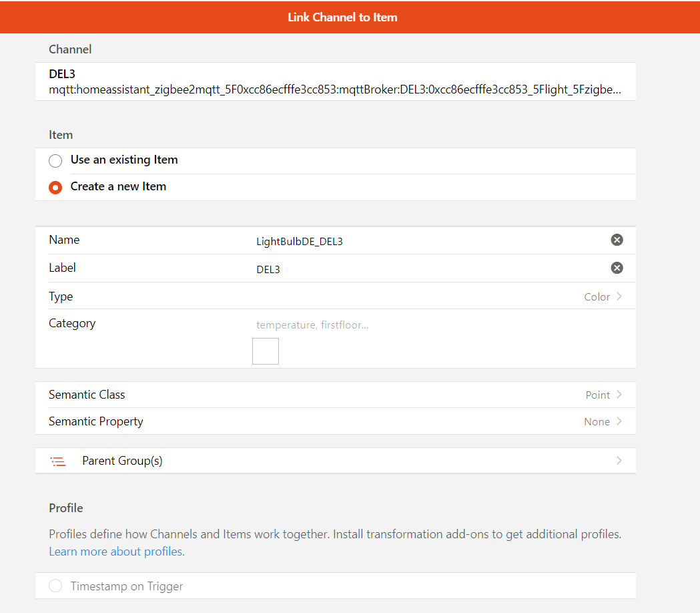Viewport: 700px width, 613px height.
Task: Click the mqtt channel UID text
Action: [x=335, y=89]
